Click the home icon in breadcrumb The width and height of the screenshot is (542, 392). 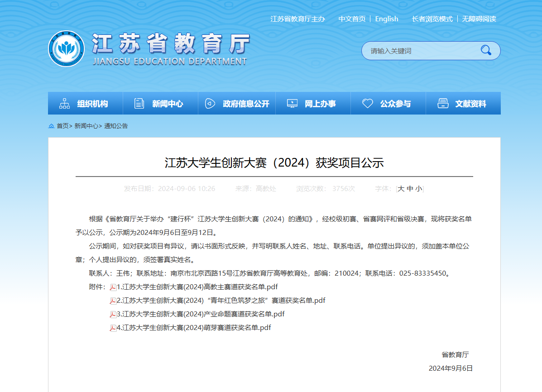51,126
